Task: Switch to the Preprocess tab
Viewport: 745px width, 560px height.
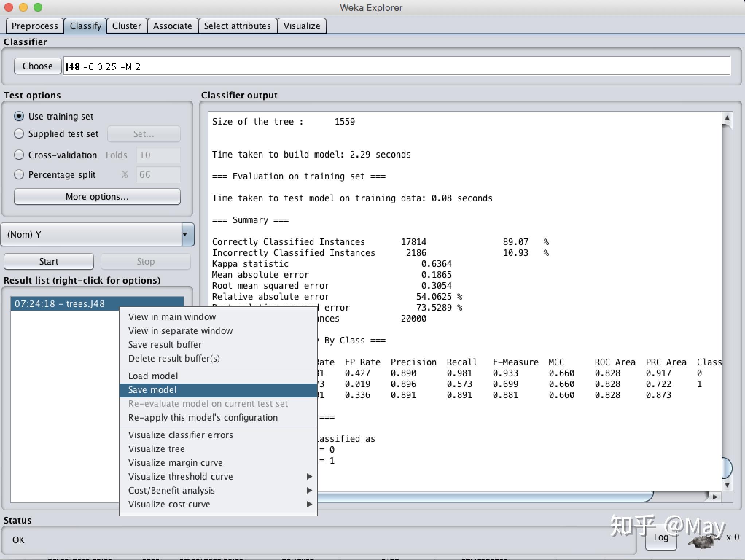Action: point(35,26)
